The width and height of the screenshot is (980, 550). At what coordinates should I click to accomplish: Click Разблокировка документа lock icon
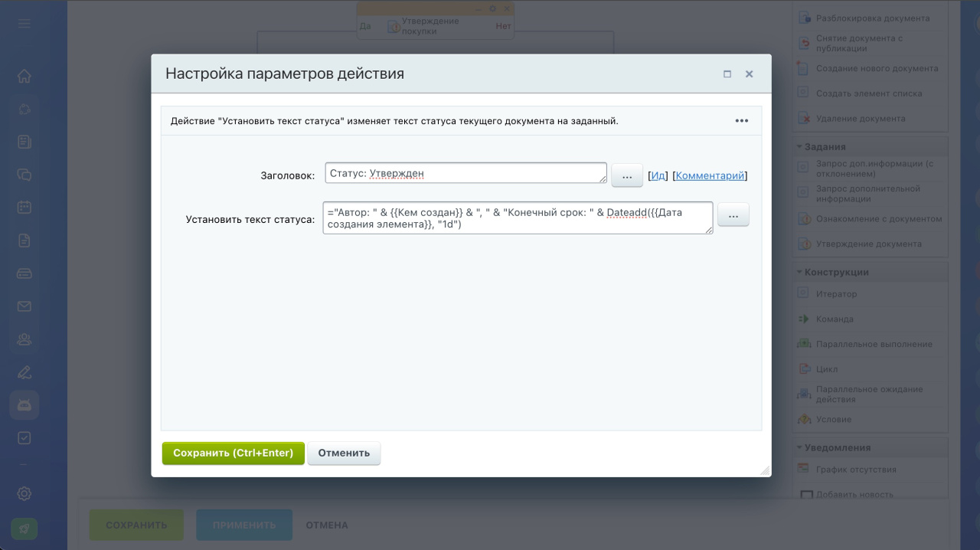coord(804,18)
